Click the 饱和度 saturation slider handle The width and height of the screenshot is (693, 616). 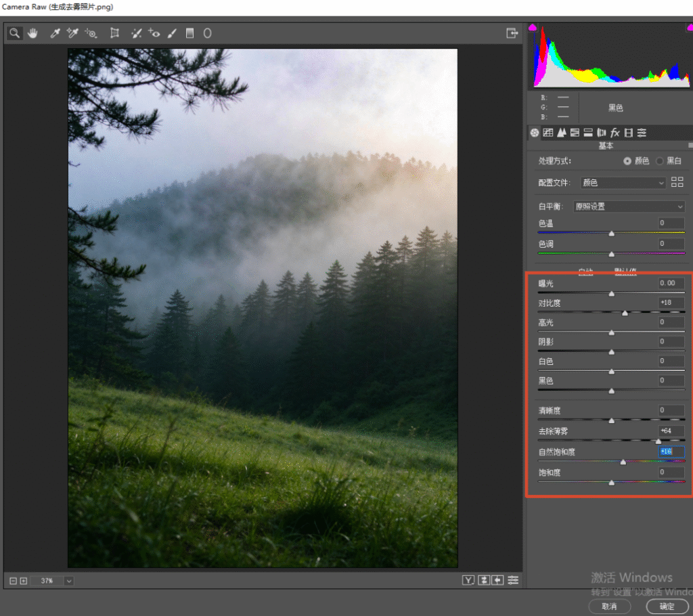tap(612, 483)
